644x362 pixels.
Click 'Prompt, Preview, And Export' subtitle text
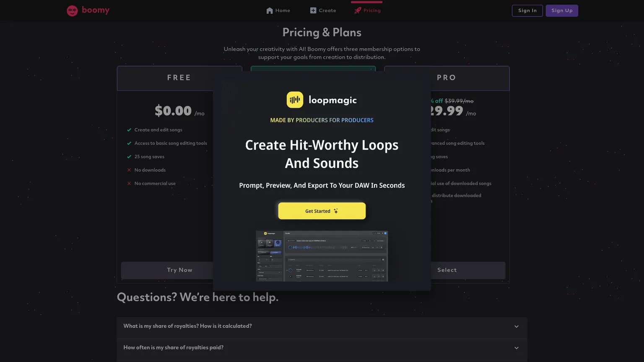(322, 185)
